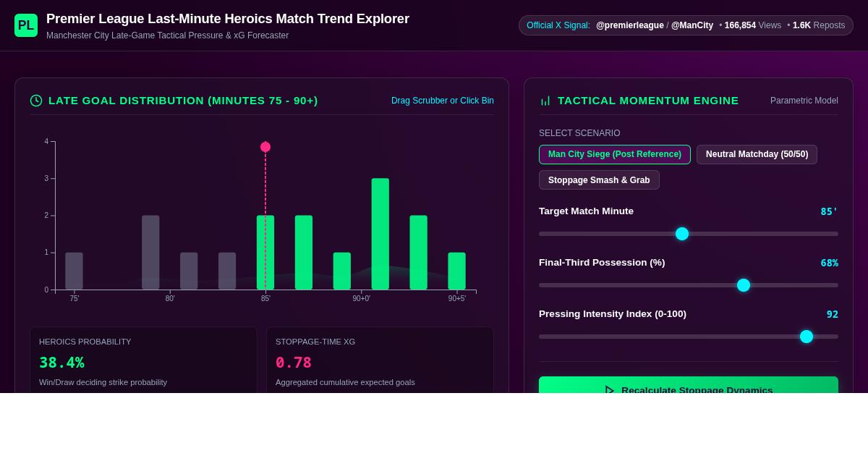The width and height of the screenshot is (868, 456).
Task: Select Man City Siege (Post Reference) scenario
Action: (x=615, y=154)
